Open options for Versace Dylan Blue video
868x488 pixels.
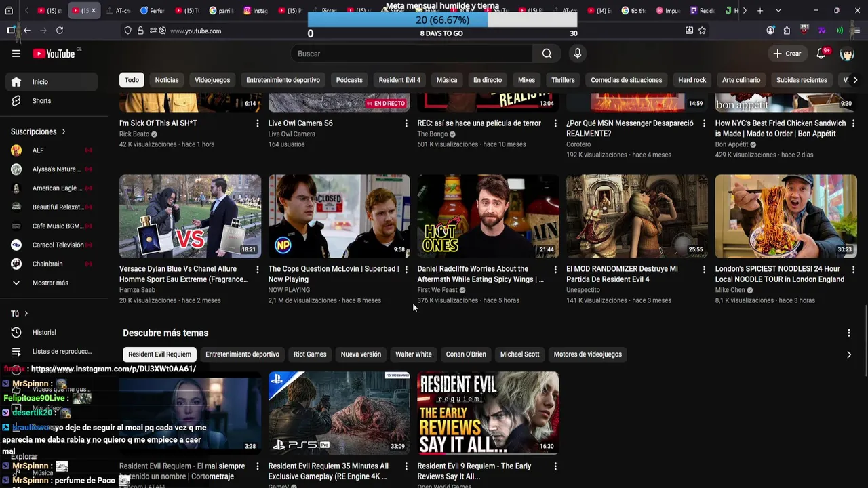tap(257, 269)
